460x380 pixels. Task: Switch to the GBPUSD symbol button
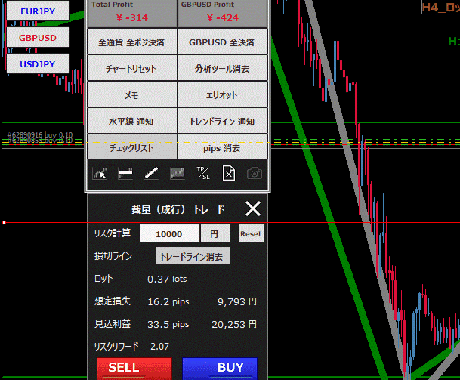point(38,37)
